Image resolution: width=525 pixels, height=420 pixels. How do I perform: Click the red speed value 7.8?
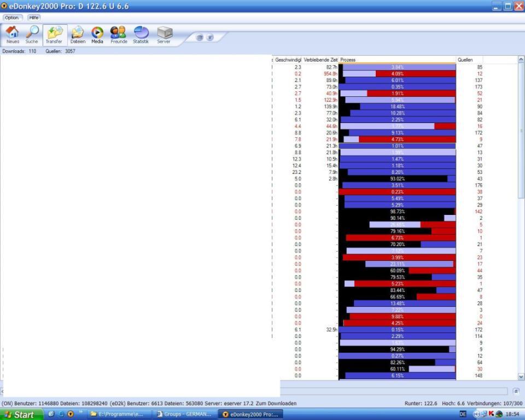[297, 139]
